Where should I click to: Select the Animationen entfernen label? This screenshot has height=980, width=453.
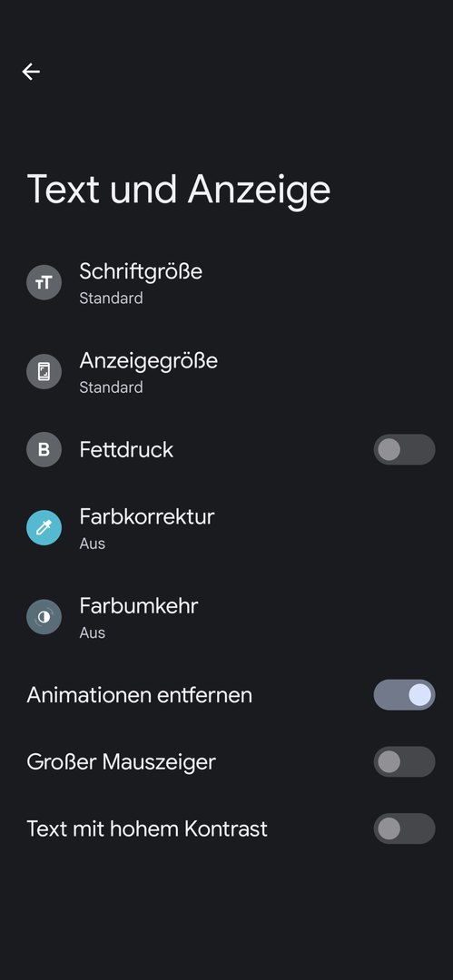[x=139, y=695]
